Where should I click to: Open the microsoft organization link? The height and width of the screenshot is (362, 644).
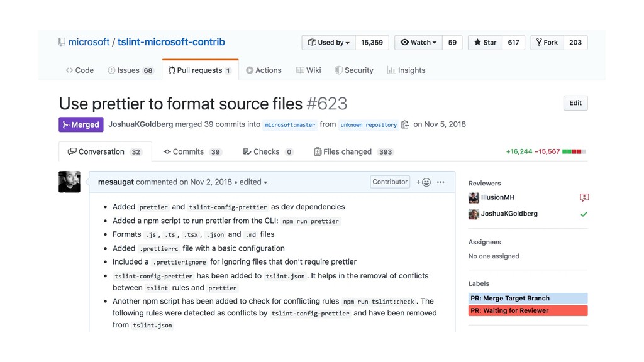89,42
